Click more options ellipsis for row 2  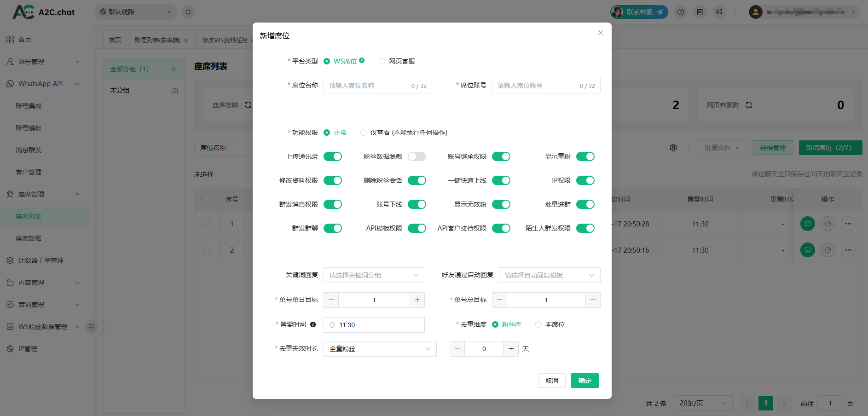pos(848,250)
